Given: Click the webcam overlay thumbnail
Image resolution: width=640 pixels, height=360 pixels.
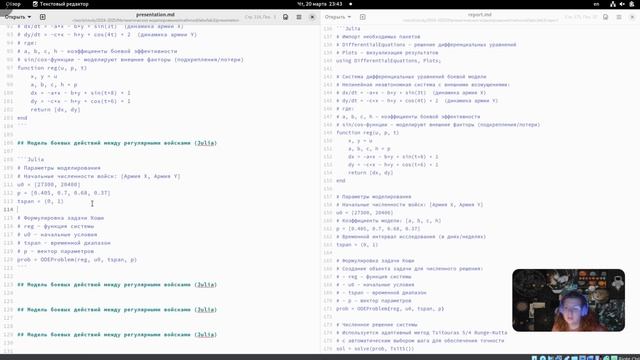Looking at the screenshot, I should point(569,300).
